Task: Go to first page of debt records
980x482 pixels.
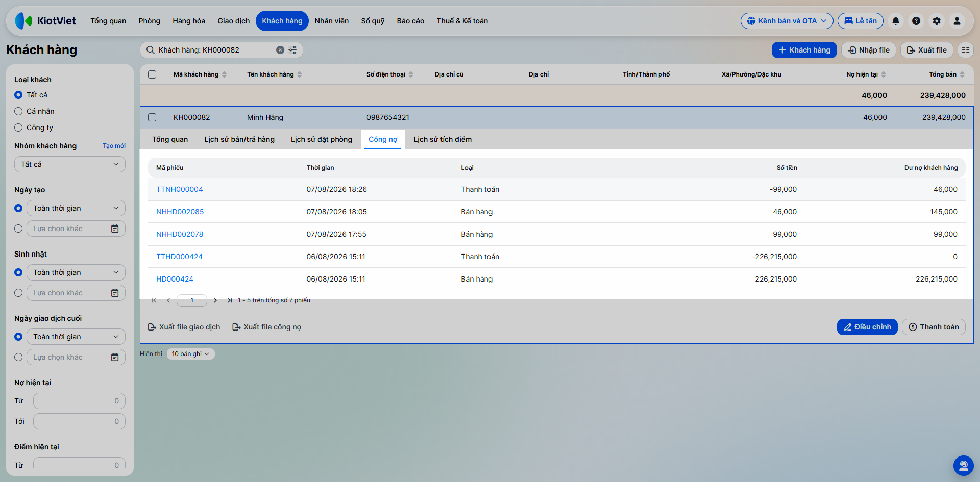Action: tap(154, 300)
